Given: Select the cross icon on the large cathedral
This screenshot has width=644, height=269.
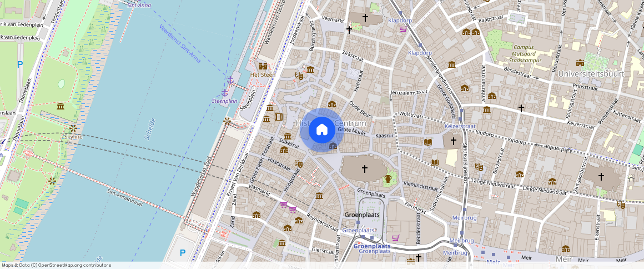Looking at the screenshot, I should (364, 168).
